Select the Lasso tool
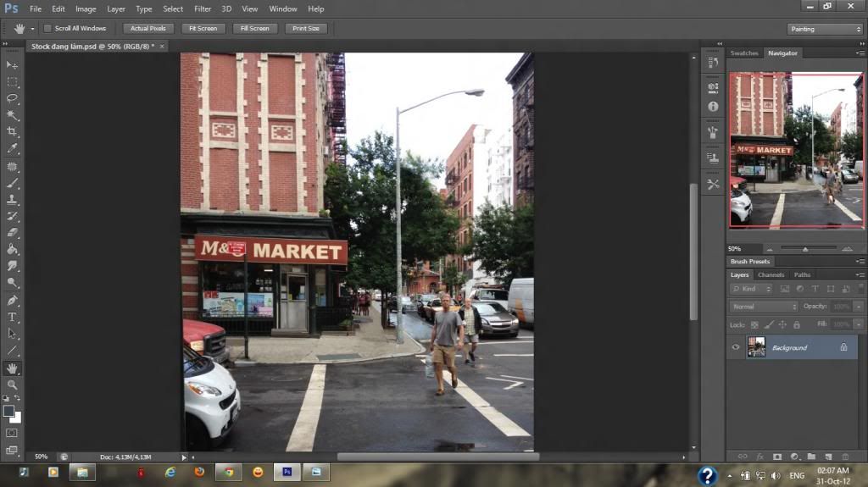Image resolution: width=868 pixels, height=487 pixels. click(12, 98)
